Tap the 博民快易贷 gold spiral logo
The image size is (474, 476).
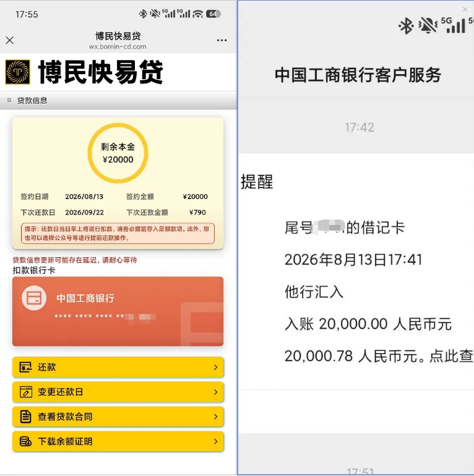18,72
